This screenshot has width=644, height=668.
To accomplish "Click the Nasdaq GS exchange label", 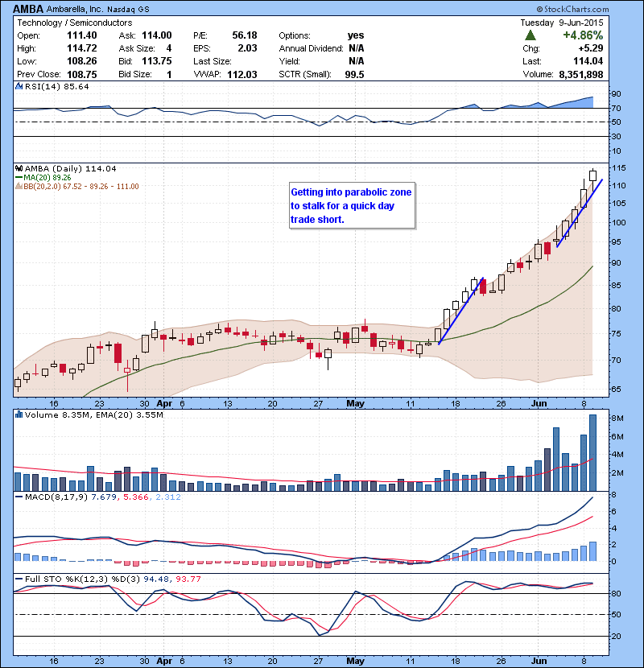I will coord(128,10).
